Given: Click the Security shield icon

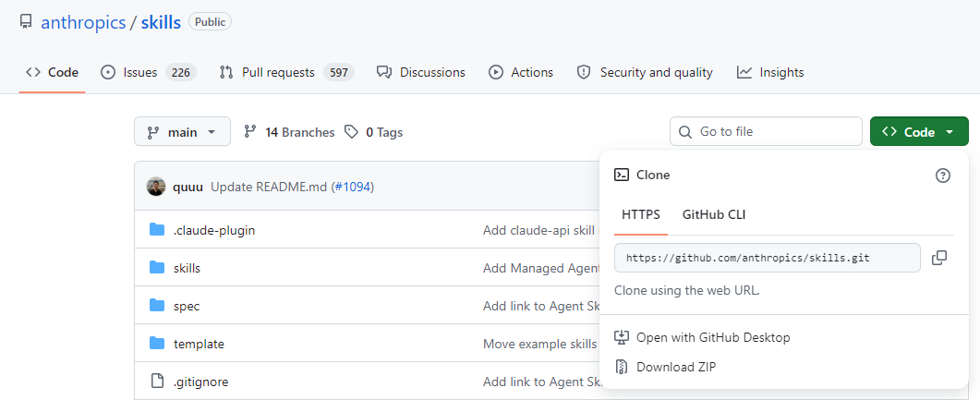Looking at the screenshot, I should pyautogui.click(x=584, y=72).
